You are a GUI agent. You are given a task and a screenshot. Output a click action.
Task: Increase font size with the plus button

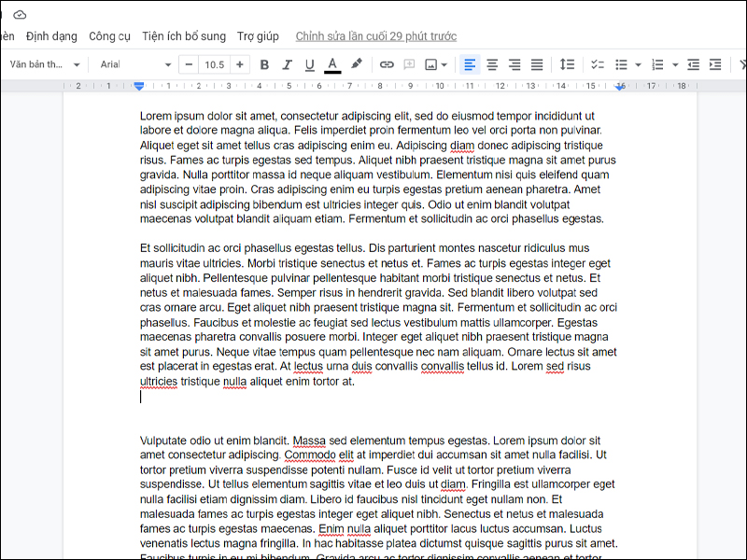(240, 65)
